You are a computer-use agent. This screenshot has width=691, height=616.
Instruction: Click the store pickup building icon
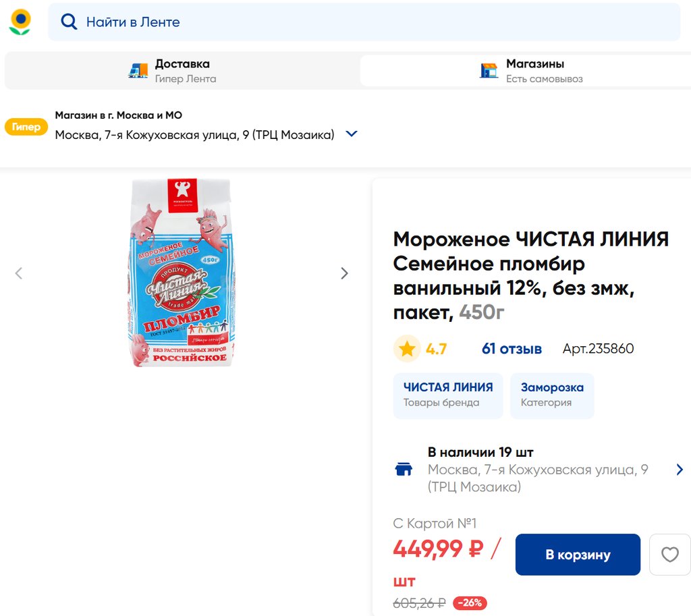[x=489, y=70]
